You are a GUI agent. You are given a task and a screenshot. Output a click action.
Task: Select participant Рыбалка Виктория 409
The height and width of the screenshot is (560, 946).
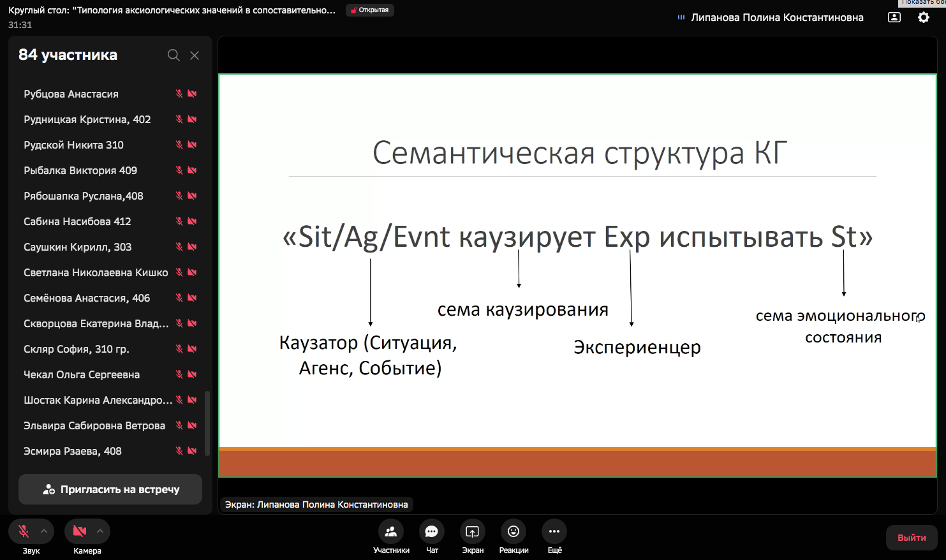click(x=80, y=170)
